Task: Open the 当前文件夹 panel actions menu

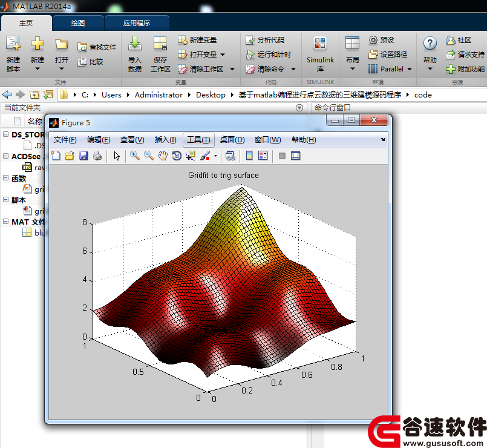Action: (299, 108)
